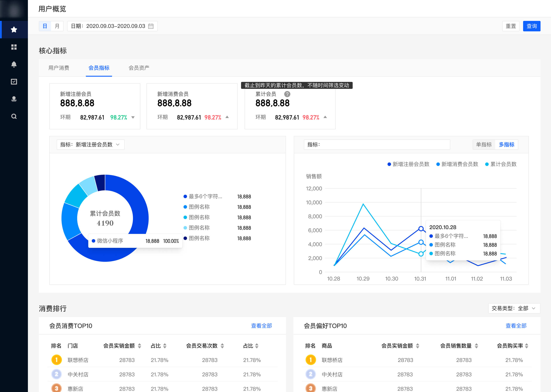Open the 指标: 新增注册会员数 dropdown
Screen dimensions: 551x392
click(91, 145)
